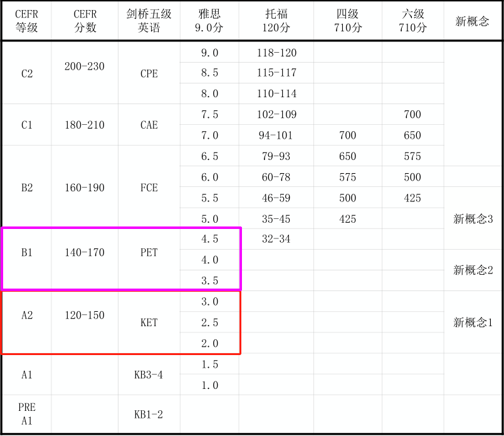Click the CEFR等级 column header

pos(26,19)
